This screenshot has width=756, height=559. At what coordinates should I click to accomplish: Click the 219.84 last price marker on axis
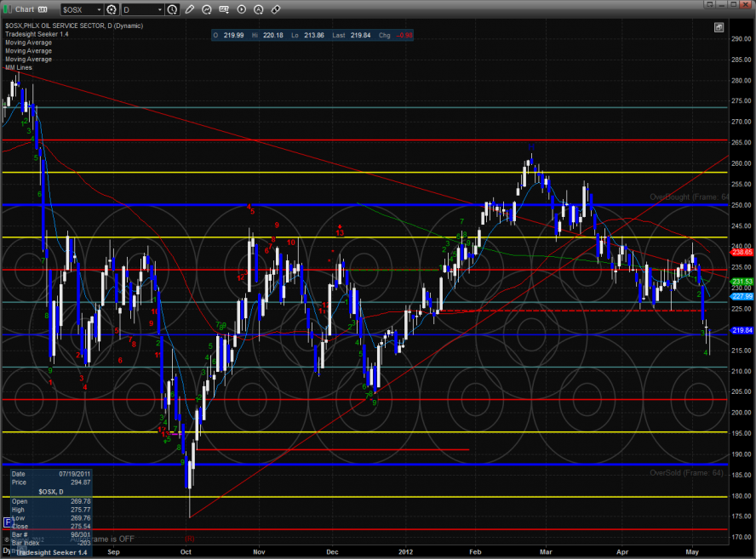coord(742,330)
